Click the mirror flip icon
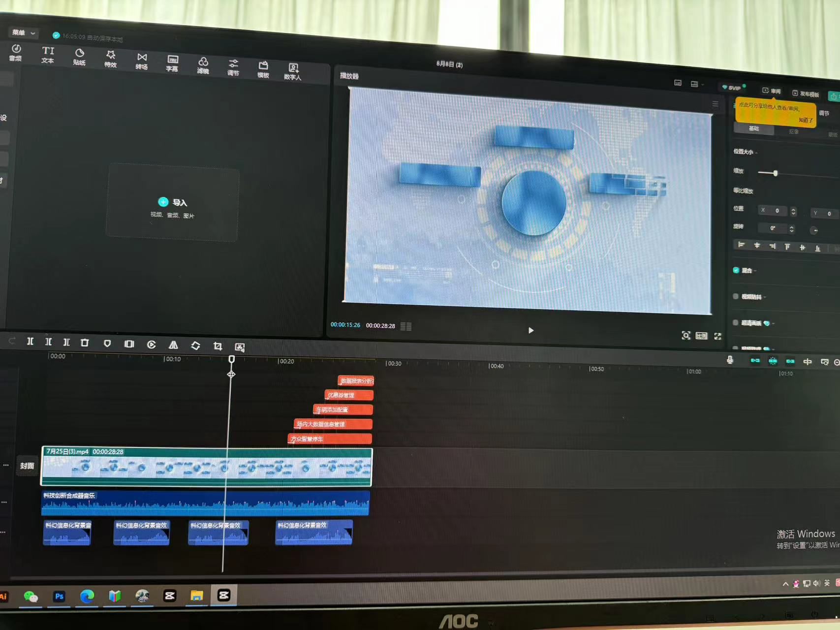 pyautogui.click(x=173, y=345)
